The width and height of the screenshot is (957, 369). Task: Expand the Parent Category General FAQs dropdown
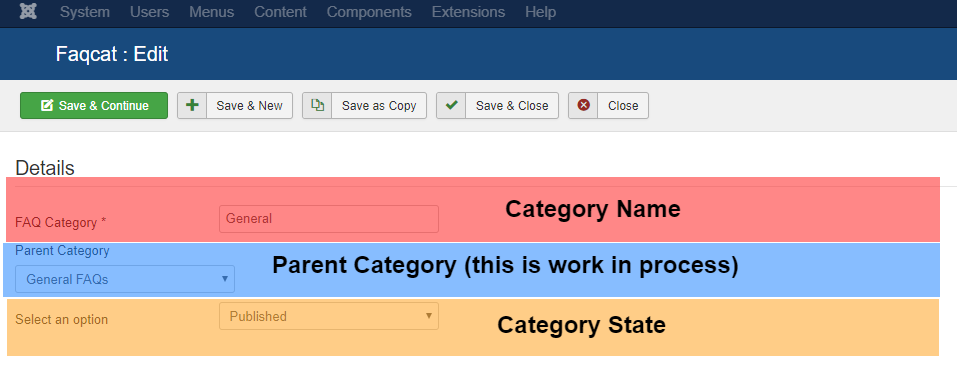pos(125,279)
